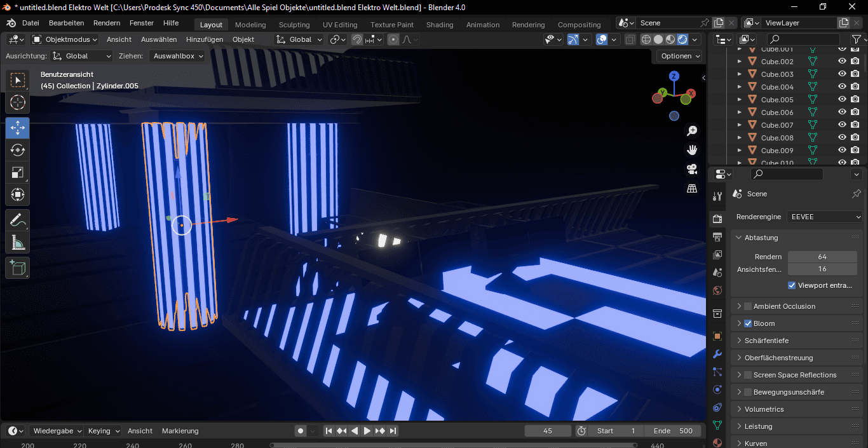Toggle the camera view icon
The height and width of the screenshot is (448, 868).
click(692, 169)
